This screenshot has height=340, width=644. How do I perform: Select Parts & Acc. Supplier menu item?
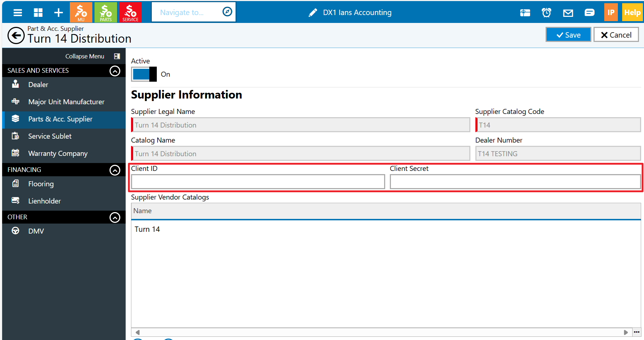(64, 119)
